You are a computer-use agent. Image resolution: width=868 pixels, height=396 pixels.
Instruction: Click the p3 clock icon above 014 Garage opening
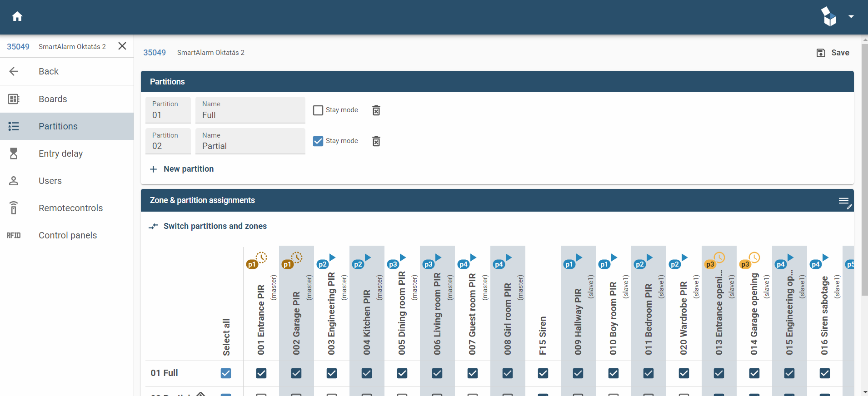[750, 260]
